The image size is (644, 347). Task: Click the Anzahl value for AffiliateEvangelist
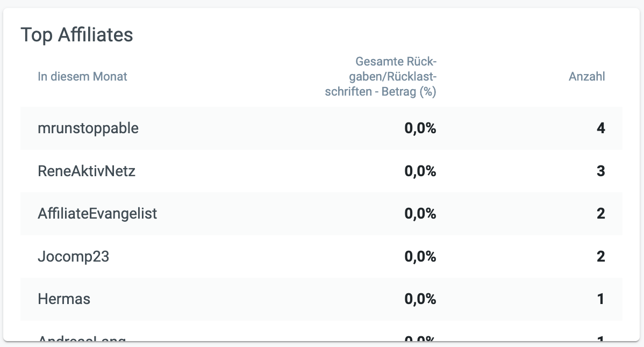600,214
